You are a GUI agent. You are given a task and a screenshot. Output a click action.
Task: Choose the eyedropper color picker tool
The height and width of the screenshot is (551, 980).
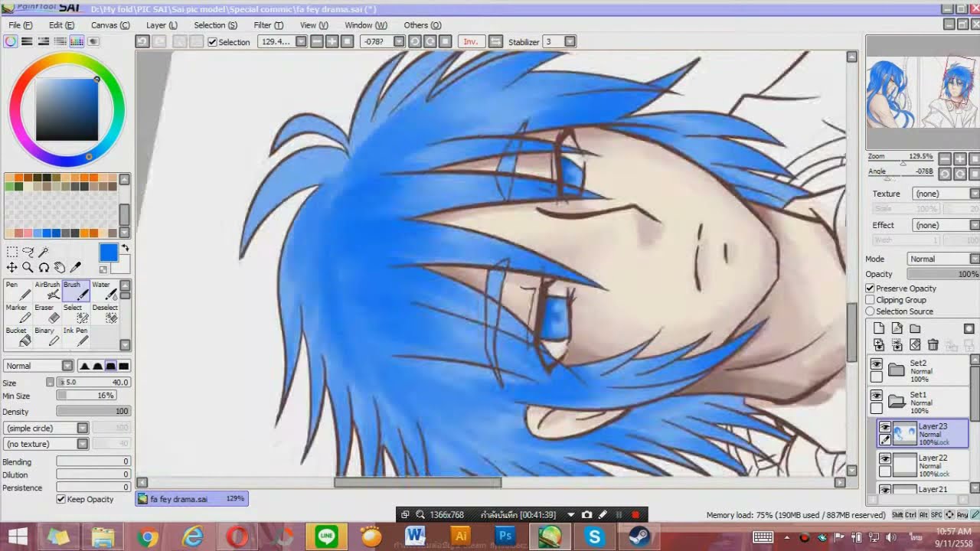click(75, 267)
